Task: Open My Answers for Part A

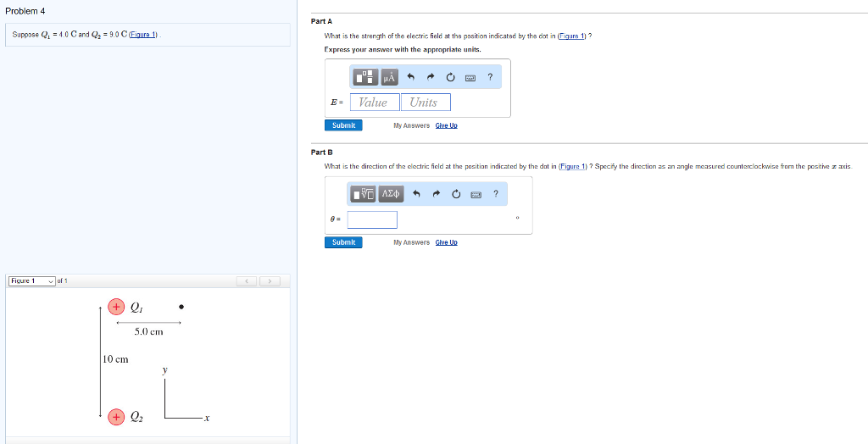Action: pos(411,125)
